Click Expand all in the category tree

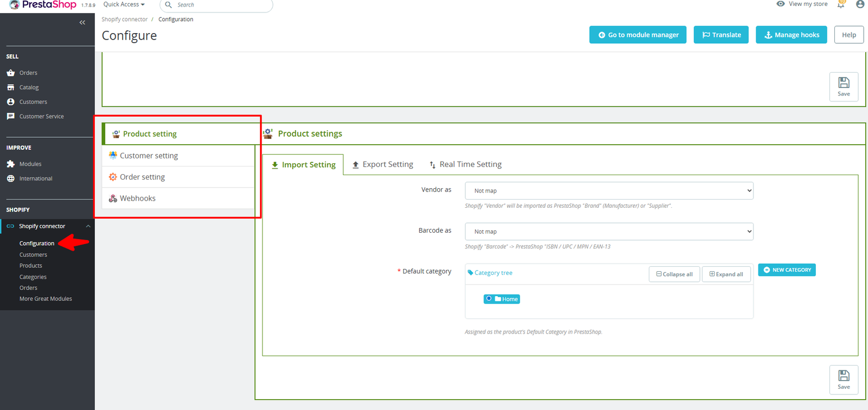click(726, 274)
